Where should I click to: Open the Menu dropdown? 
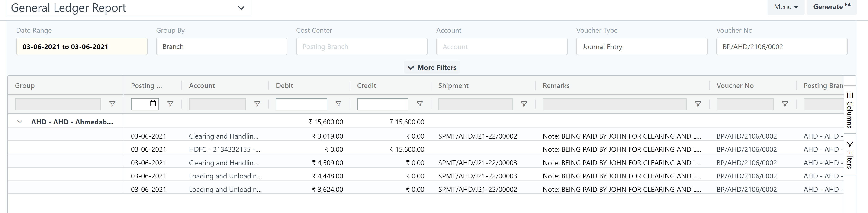[x=785, y=7]
